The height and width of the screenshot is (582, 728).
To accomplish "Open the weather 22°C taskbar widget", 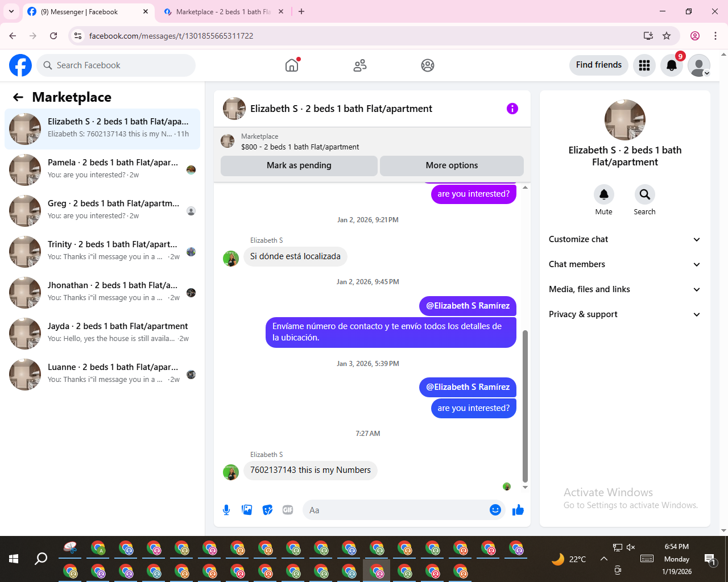I will click(569, 559).
